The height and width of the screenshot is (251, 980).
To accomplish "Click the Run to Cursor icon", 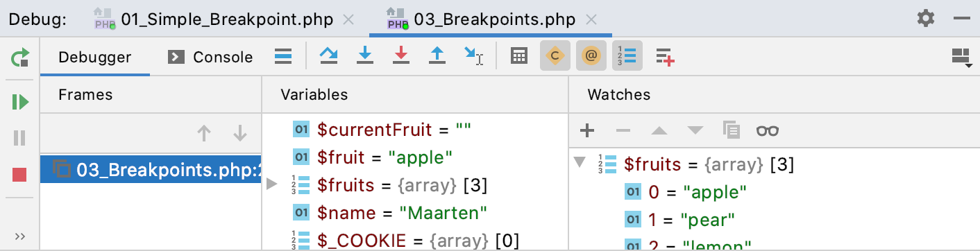I will tap(474, 56).
